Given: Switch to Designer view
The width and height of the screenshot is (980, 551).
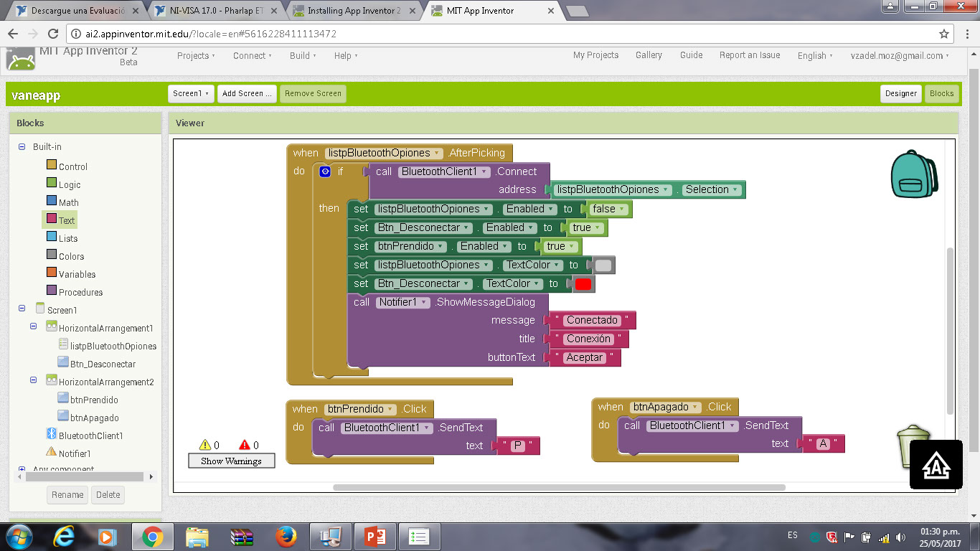Looking at the screenshot, I should point(901,93).
